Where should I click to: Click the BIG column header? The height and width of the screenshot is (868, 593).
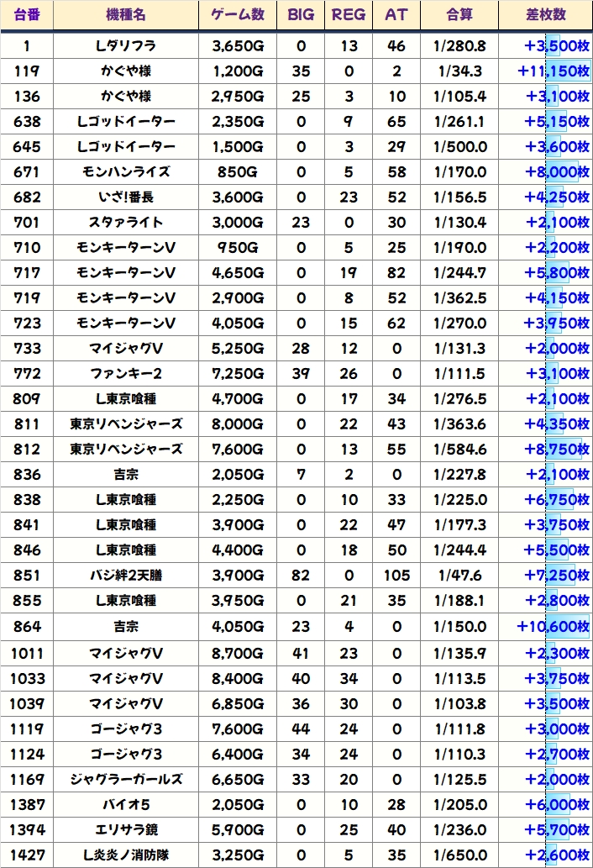point(301,15)
